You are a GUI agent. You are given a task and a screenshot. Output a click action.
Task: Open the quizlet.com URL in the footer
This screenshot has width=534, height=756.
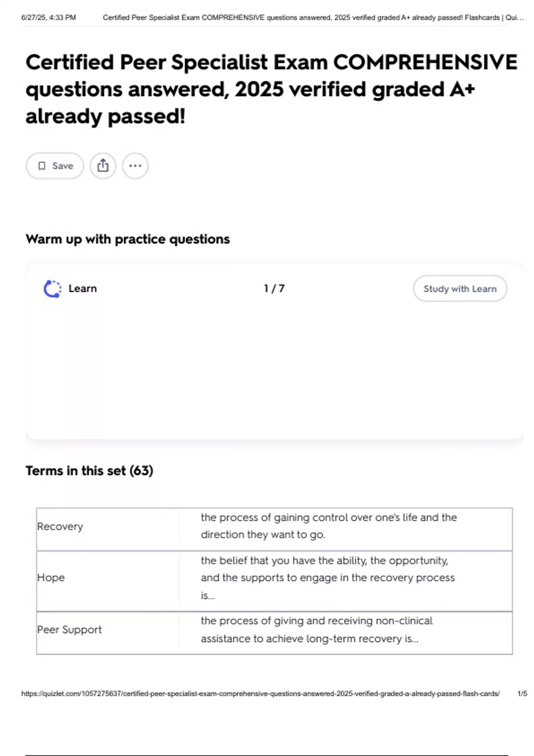point(260,693)
